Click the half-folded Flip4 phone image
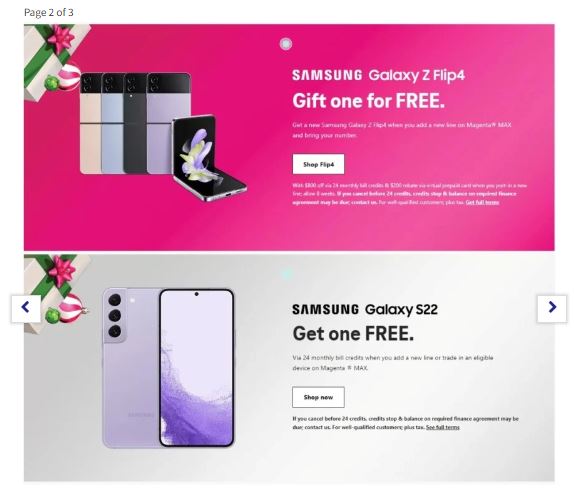Viewport: 574px width, 497px height. [209, 158]
